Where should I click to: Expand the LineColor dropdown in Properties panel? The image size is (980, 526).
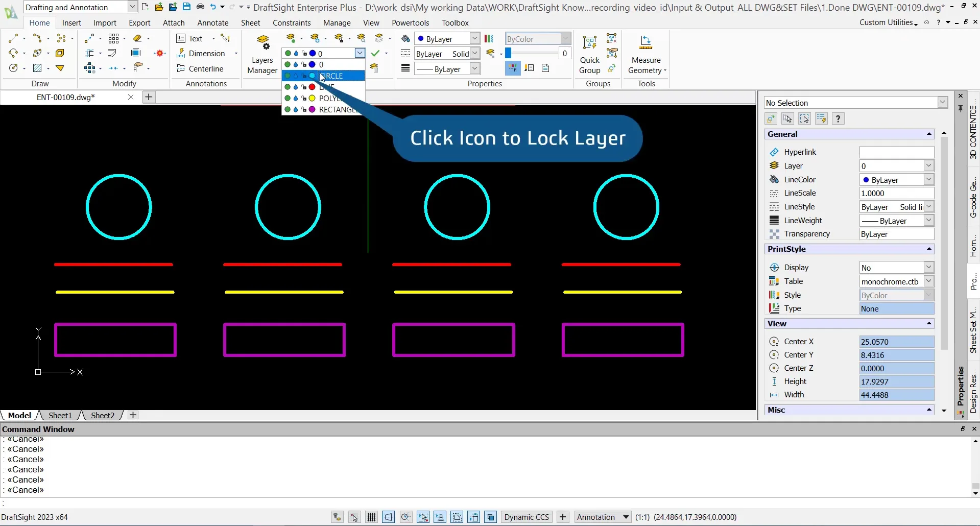(x=928, y=180)
